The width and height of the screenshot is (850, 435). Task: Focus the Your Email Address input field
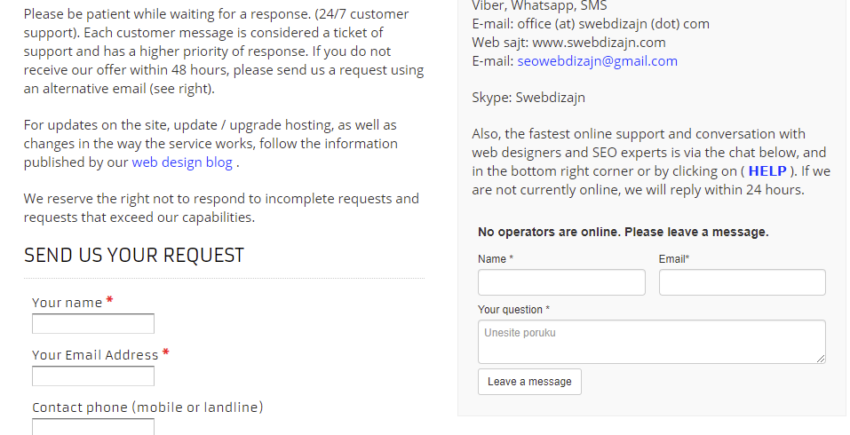pos(93,376)
